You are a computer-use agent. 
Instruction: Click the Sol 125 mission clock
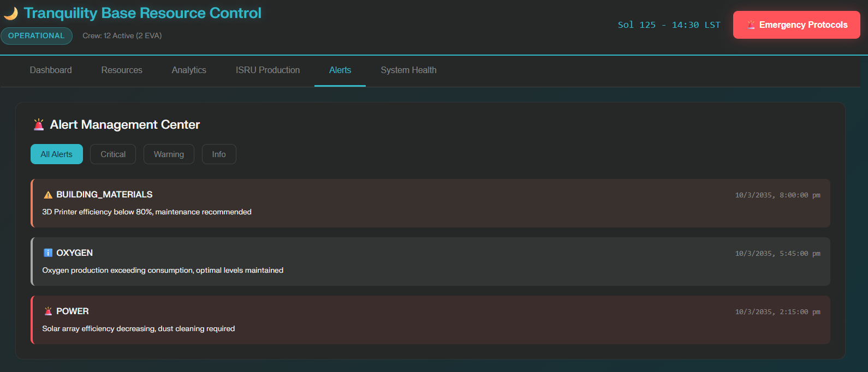click(669, 25)
